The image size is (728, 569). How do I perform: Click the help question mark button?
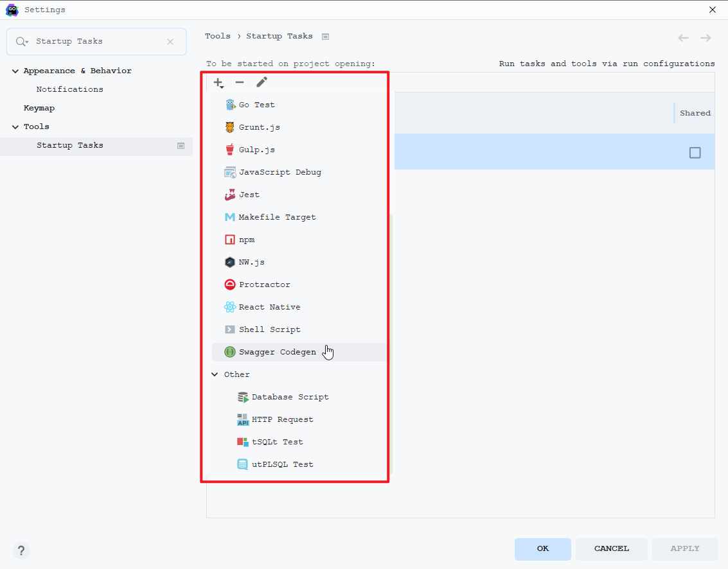tap(21, 551)
